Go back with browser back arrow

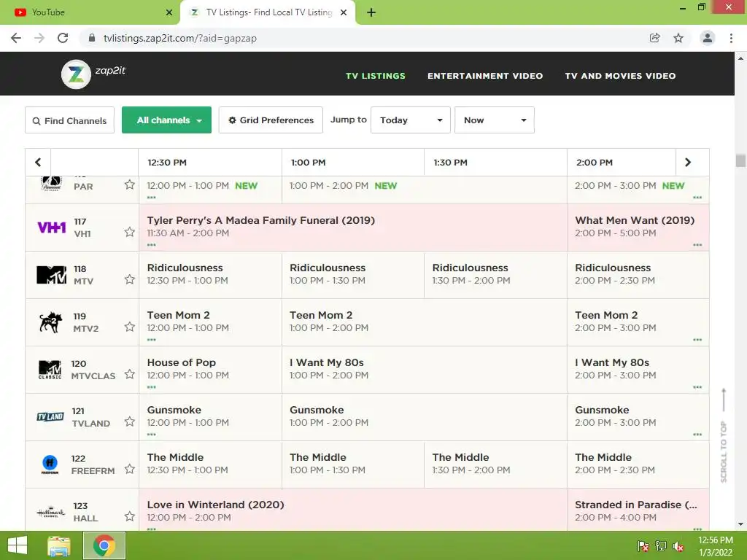pyautogui.click(x=16, y=38)
